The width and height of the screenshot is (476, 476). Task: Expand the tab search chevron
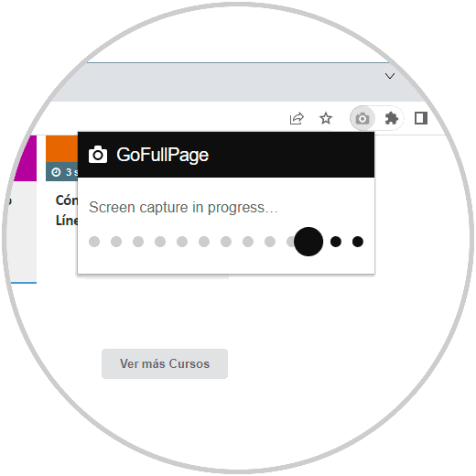(x=390, y=76)
